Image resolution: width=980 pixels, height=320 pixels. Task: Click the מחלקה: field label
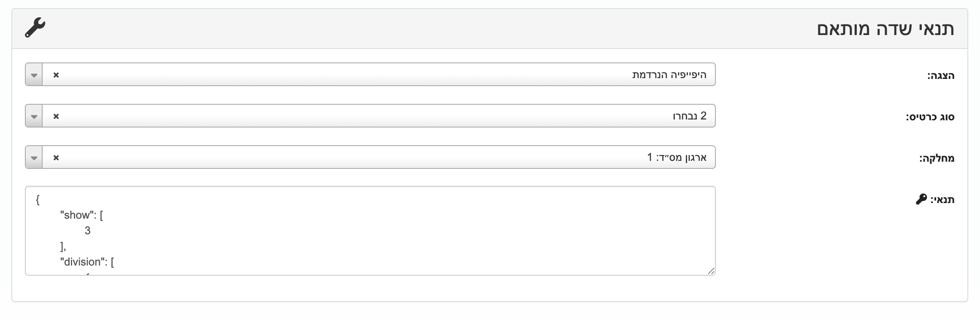pyautogui.click(x=937, y=159)
